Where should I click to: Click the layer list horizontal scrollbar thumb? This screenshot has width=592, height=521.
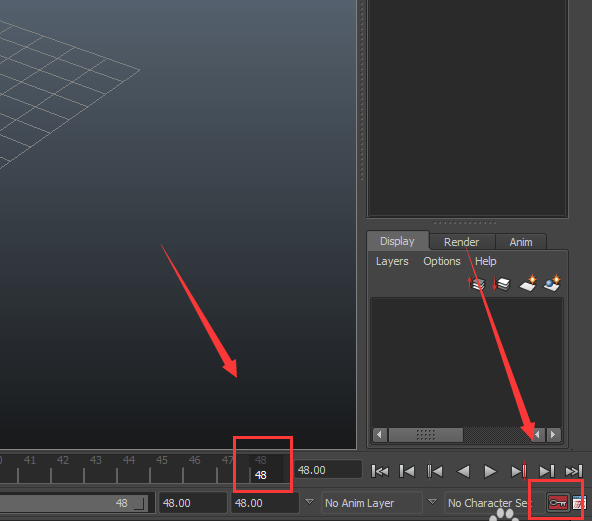tap(426, 435)
